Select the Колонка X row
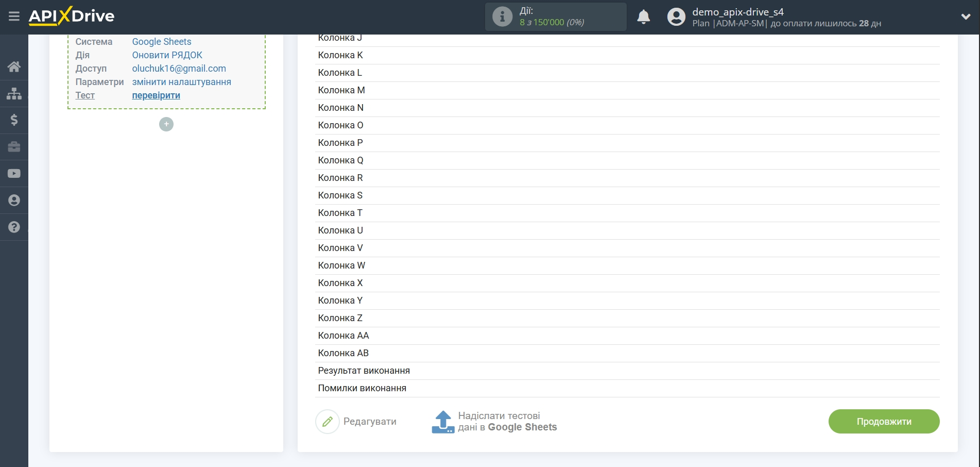This screenshot has width=980, height=467. point(627,283)
